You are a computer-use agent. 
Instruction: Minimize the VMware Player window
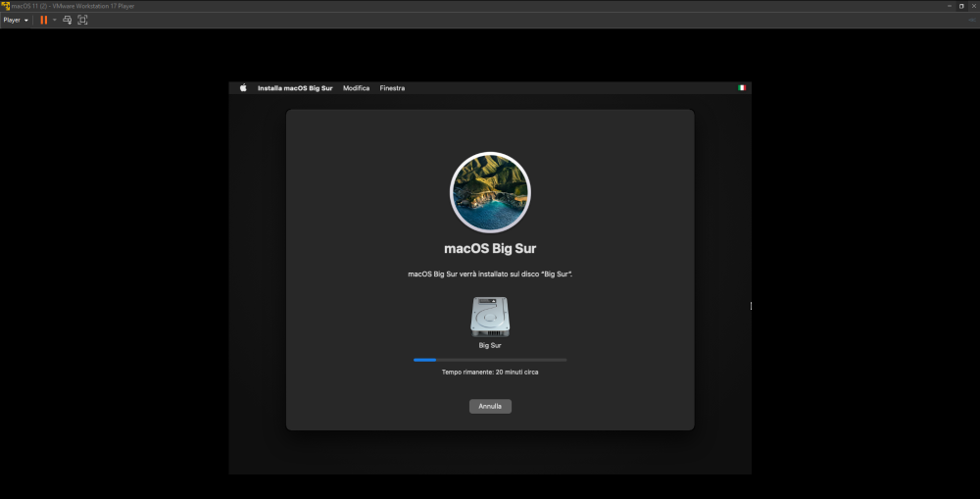click(950, 6)
